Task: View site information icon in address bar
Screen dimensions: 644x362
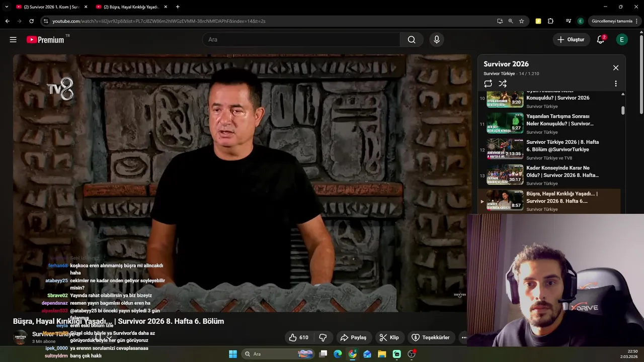Action: (46, 21)
